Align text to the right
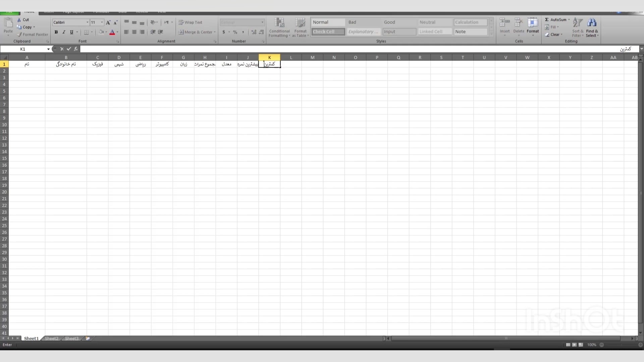This screenshot has height=362, width=644. (x=142, y=32)
